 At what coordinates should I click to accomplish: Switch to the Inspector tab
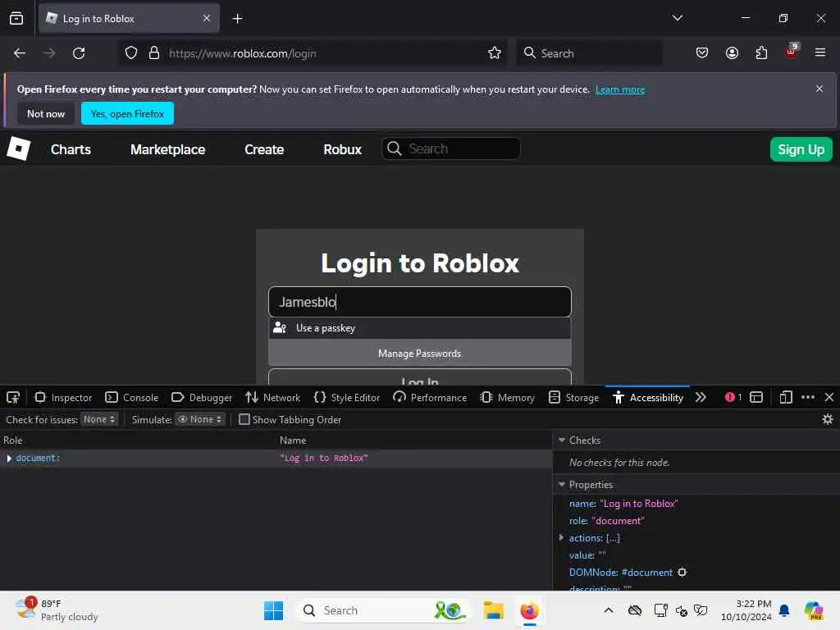(63, 398)
